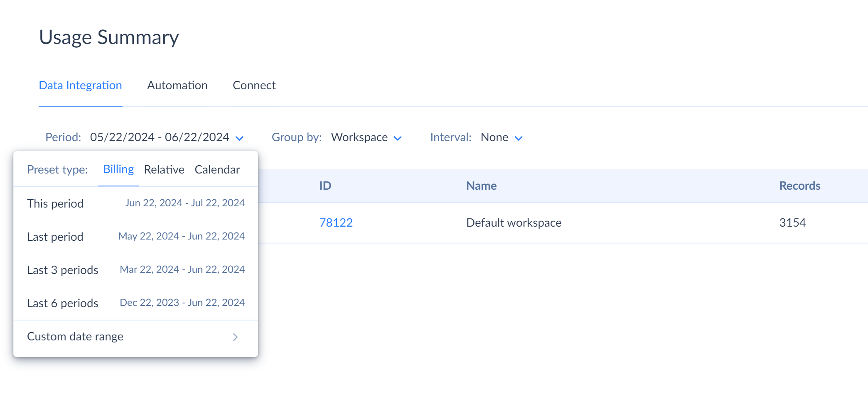This screenshot has width=868, height=401.
Task: Sort by the Name column header
Action: point(481,186)
